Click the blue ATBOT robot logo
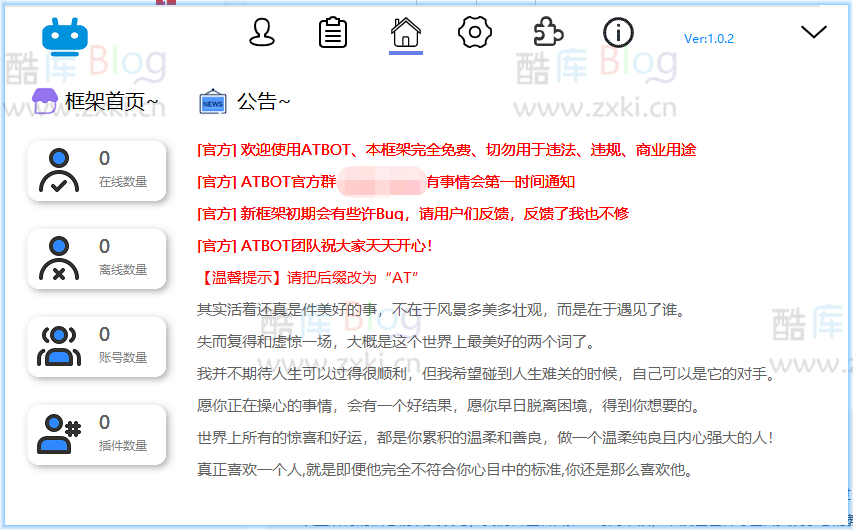Image resolution: width=853 pixels, height=530 pixels. click(65, 36)
